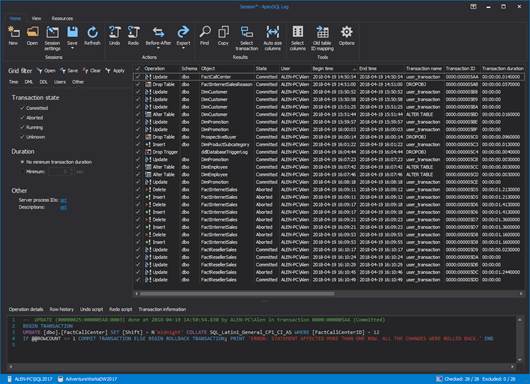Image resolution: width=530 pixels, height=384 pixels.
Task: Auto size the grid columns
Action: coord(272,38)
